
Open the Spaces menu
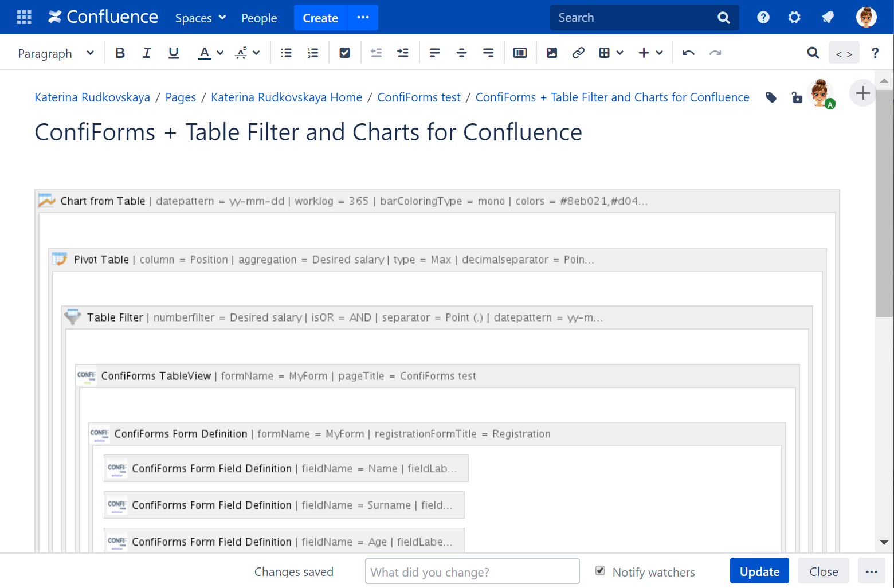(x=199, y=18)
